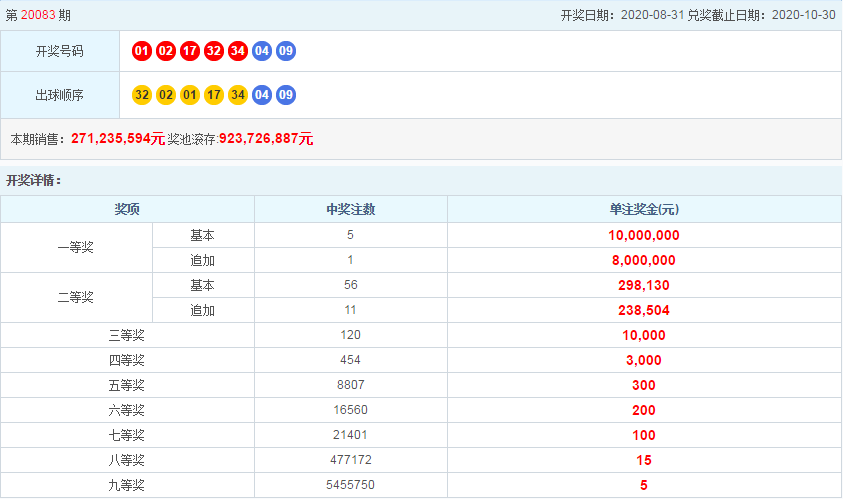Click red ball 17 in winning numbers

click(190, 51)
